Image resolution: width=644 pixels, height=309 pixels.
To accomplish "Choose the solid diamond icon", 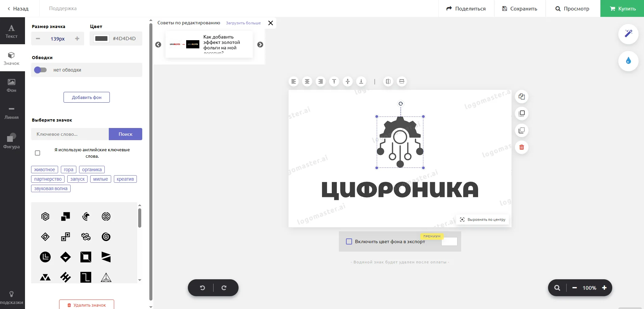I will pos(66,257).
